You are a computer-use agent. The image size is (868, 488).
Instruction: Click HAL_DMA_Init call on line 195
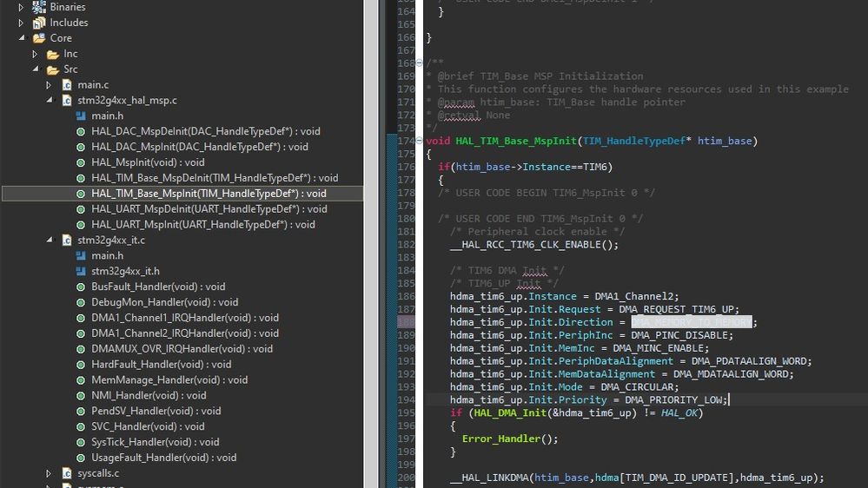(x=510, y=412)
